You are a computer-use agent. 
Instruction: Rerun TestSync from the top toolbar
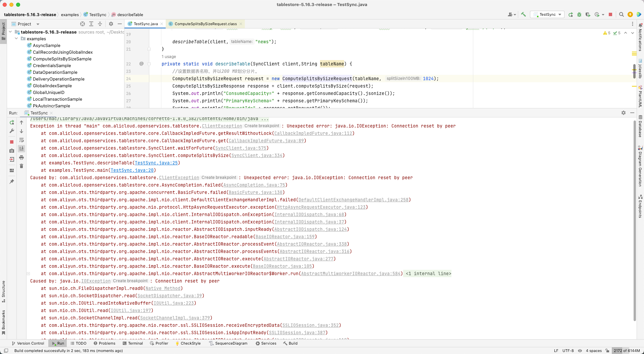[x=571, y=14]
